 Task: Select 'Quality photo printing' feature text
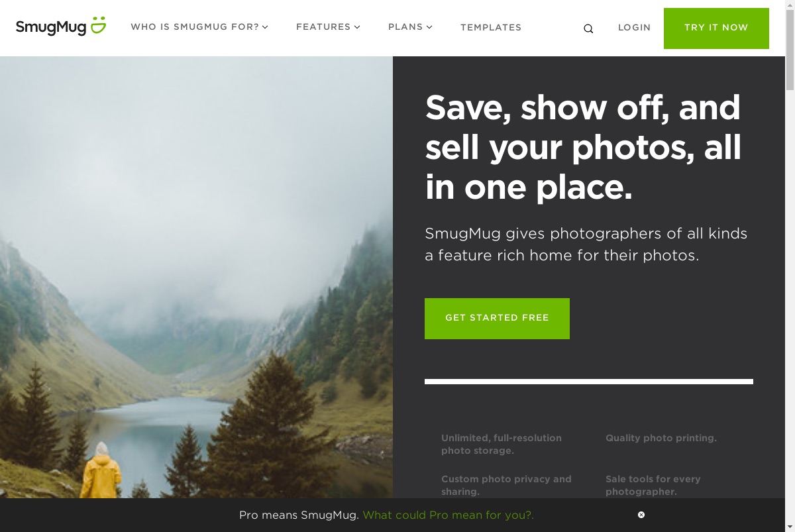pyautogui.click(x=661, y=438)
